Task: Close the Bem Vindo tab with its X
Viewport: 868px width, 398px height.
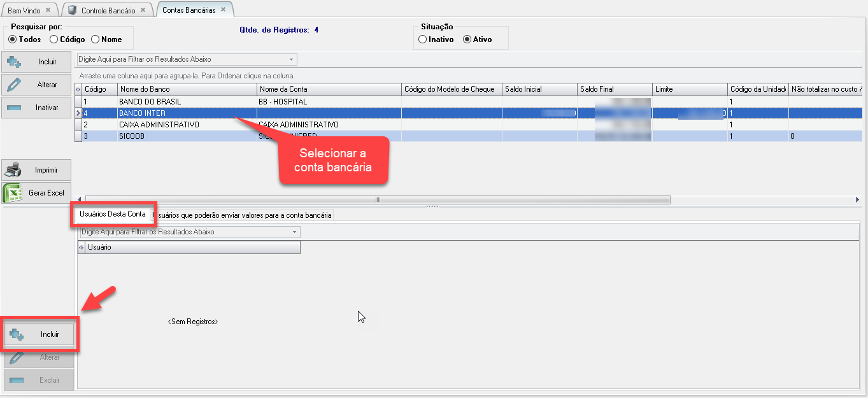Action: pyautogui.click(x=48, y=10)
